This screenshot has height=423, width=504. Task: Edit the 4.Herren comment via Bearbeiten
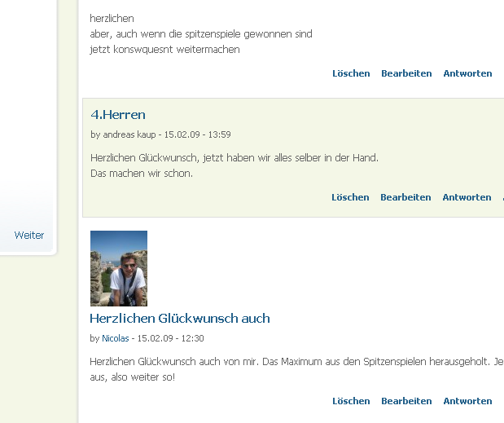click(x=405, y=197)
